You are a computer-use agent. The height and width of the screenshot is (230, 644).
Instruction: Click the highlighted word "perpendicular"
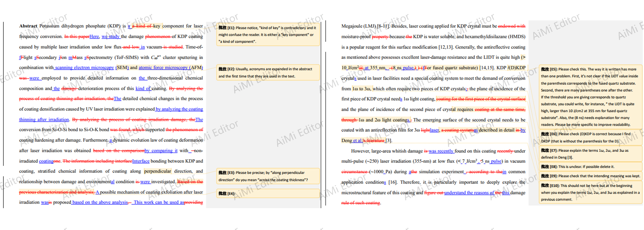tap(157, 171)
